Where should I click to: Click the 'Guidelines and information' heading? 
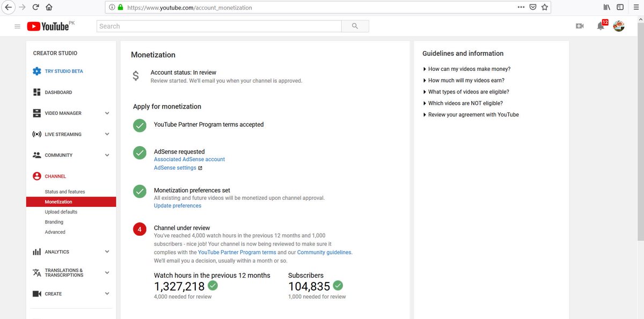coord(463,54)
